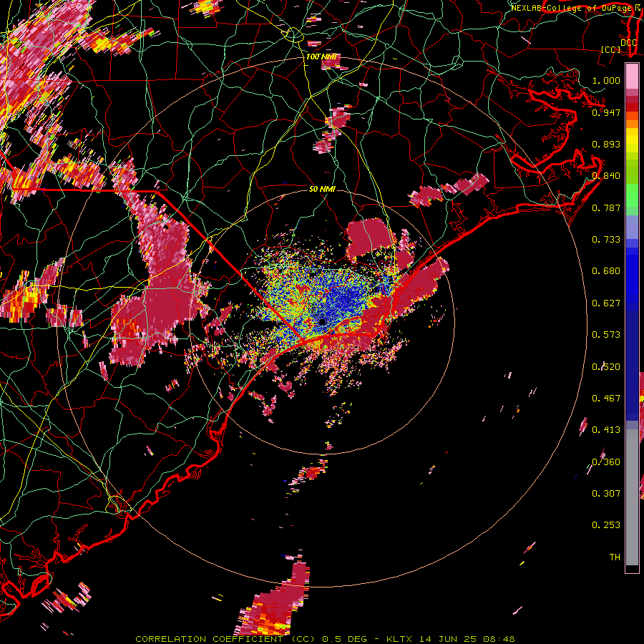Click the light pink top segment of color bar

tap(632, 77)
